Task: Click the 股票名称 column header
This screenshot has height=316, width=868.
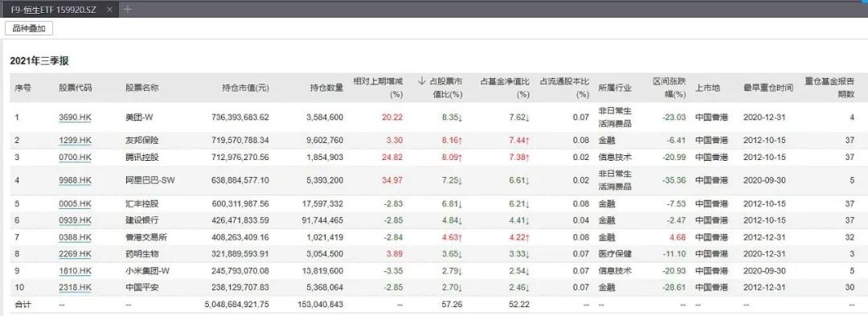Action: pyautogui.click(x=141, y=88)
